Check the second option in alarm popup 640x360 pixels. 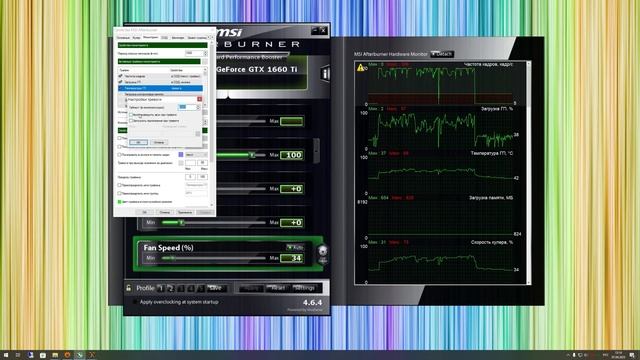click(131, 121)
